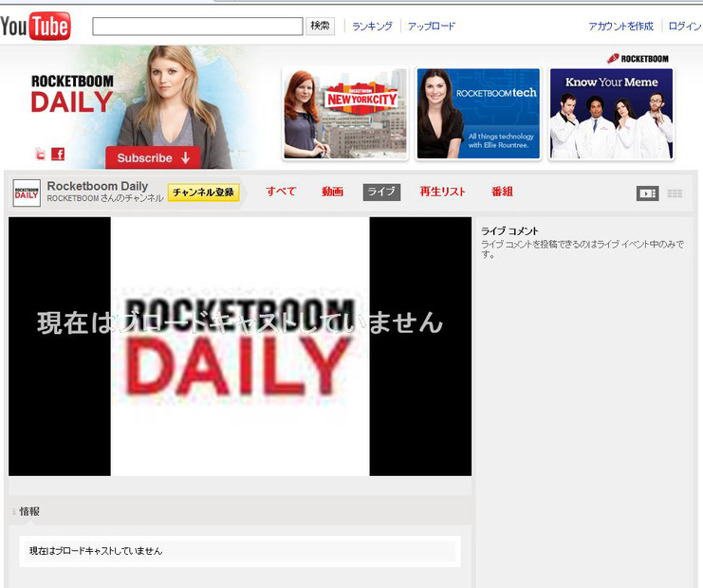Image resolution: width=703 pixels, height=588 pixels.
Task: Open the Know Your Meme thumbnail
Action: coord(612,114)
